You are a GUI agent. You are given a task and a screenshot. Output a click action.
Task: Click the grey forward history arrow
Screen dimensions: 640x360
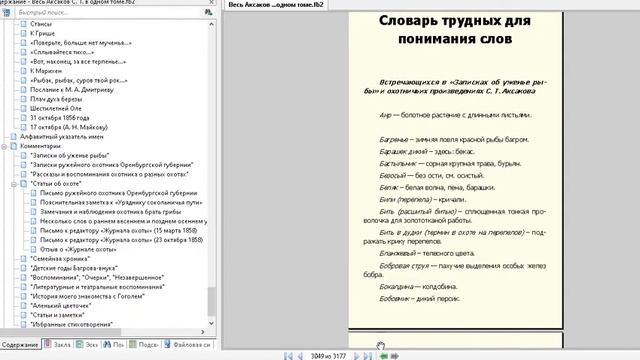pos(394,356)
